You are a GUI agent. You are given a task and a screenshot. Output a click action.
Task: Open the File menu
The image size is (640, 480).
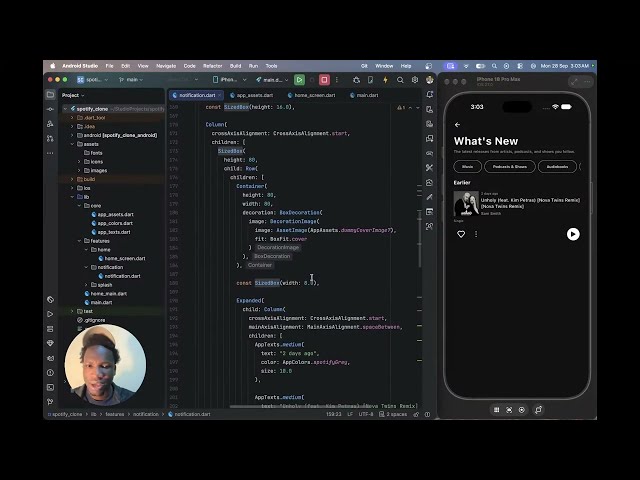point(109,66)
